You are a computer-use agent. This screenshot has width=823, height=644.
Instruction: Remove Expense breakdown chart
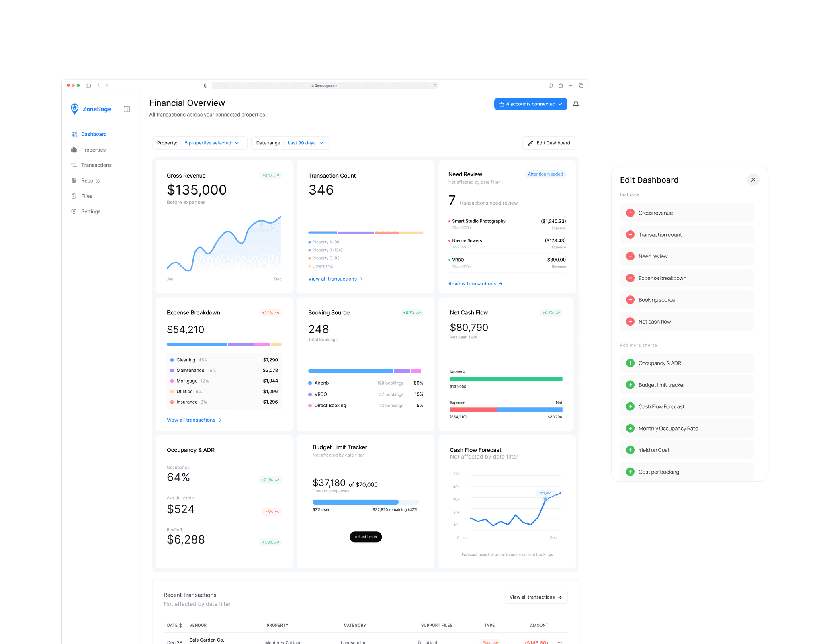coord(630,278)
